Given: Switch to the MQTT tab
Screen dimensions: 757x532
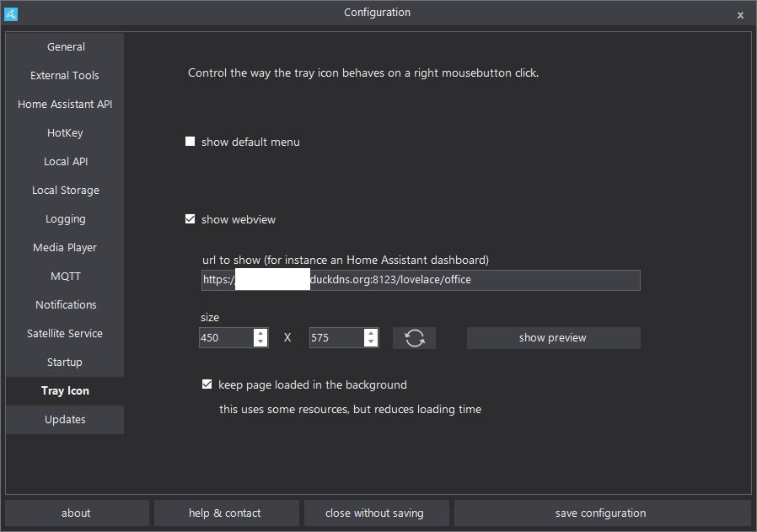Looking at the screenshot, I should [x=65, y=277].
